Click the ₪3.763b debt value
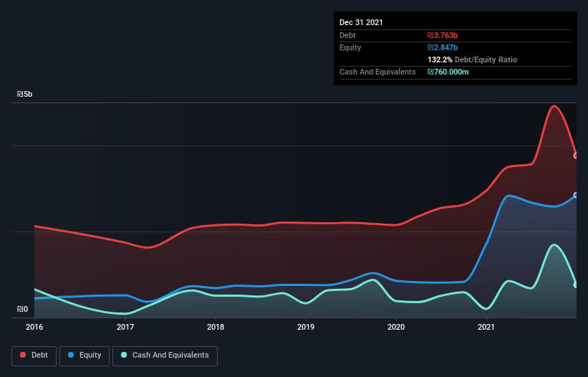 pos(443,35)
